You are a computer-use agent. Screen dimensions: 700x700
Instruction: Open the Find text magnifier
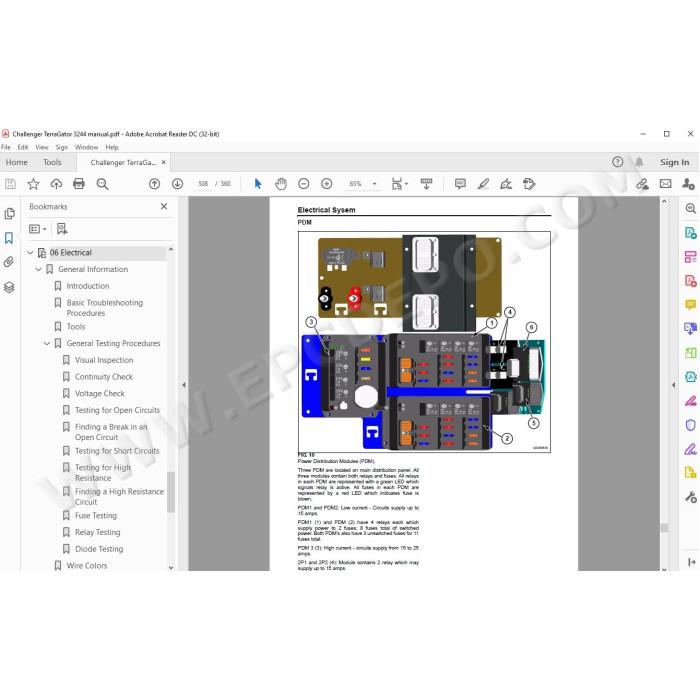tap(102, 183)
